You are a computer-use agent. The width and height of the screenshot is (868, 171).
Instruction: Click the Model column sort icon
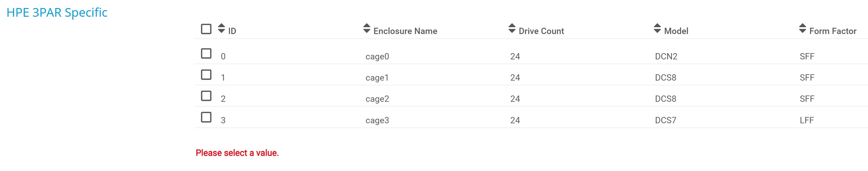click(657, 28)
